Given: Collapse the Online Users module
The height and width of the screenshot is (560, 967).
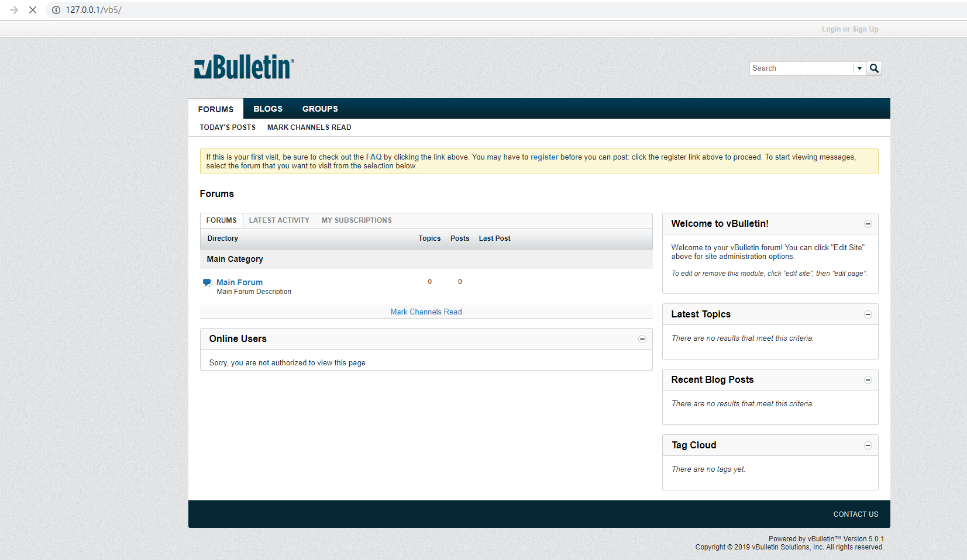Looking at the screenshot, I should tap(642, 339).
